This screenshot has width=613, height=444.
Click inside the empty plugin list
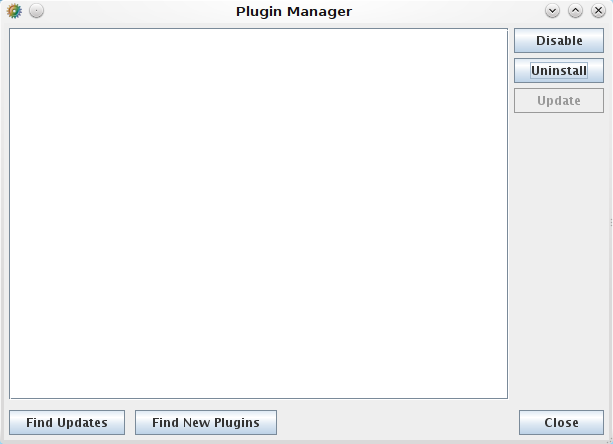point(258,213)
